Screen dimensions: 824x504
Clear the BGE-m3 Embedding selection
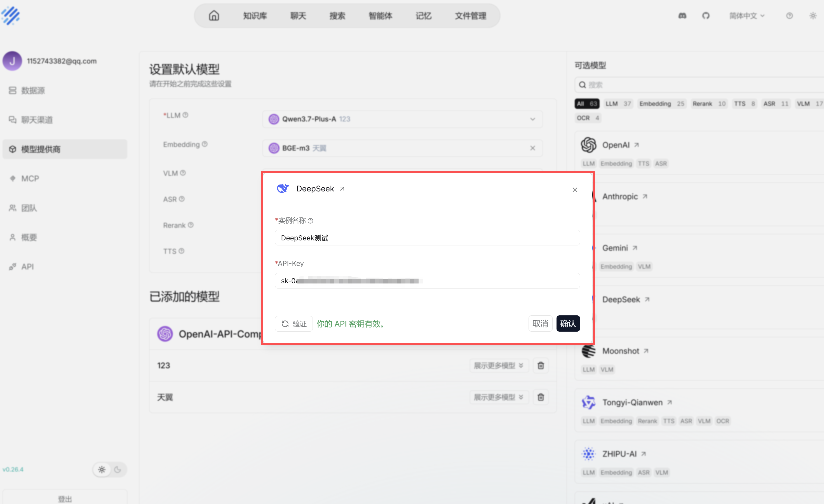(x=532, y=148)
